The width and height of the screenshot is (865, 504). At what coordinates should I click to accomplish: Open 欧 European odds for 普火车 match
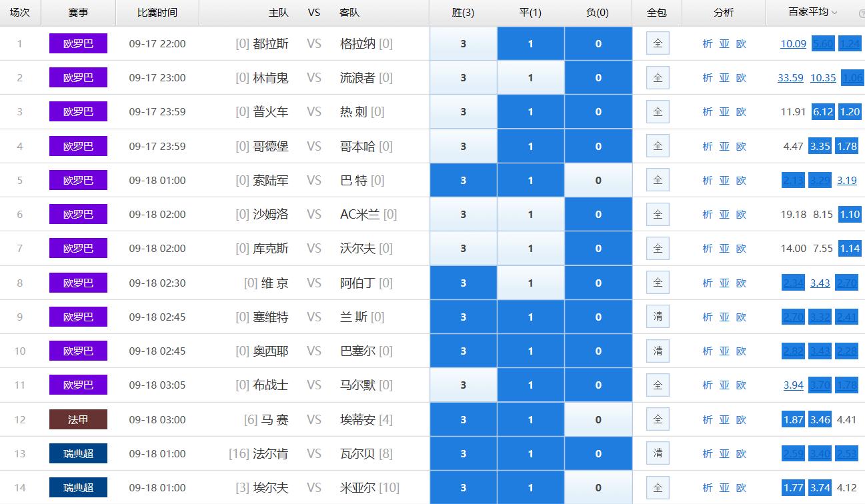pos(741,112)
